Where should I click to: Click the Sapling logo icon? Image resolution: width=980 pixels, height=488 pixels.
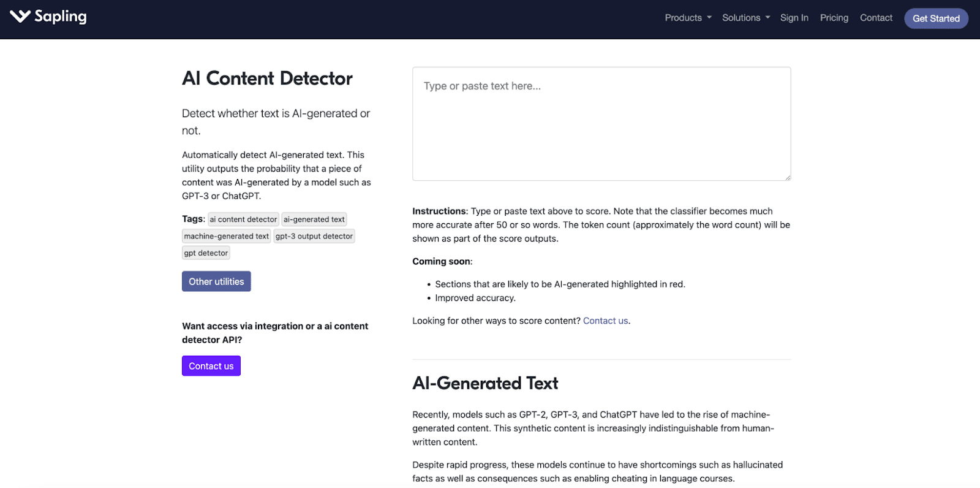pyautogui.click(x=20, y=17)
